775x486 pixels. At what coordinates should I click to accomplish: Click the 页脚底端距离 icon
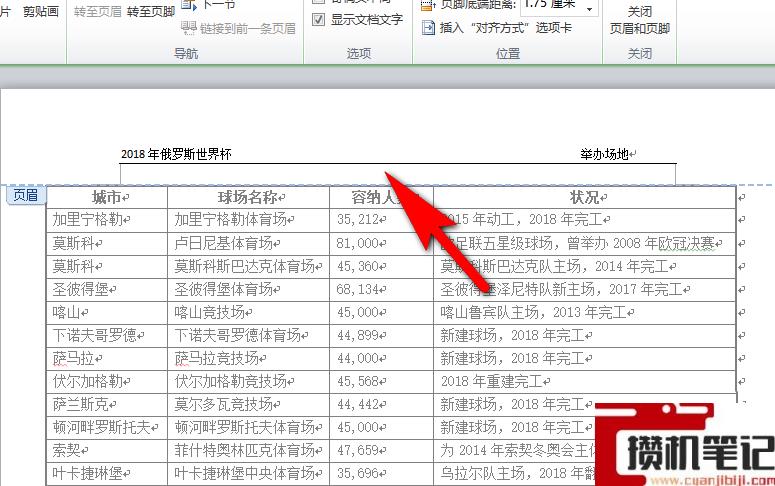[428, 6]
